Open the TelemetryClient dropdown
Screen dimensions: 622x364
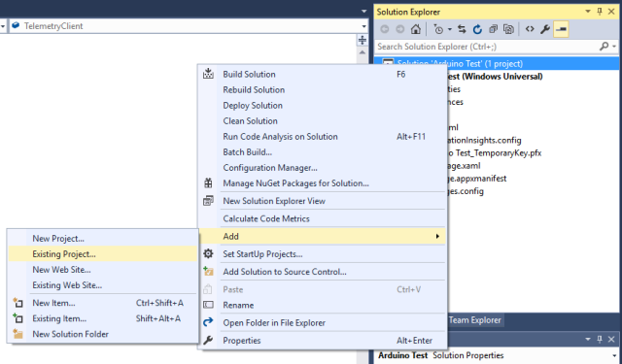click(x=363, y=26)
